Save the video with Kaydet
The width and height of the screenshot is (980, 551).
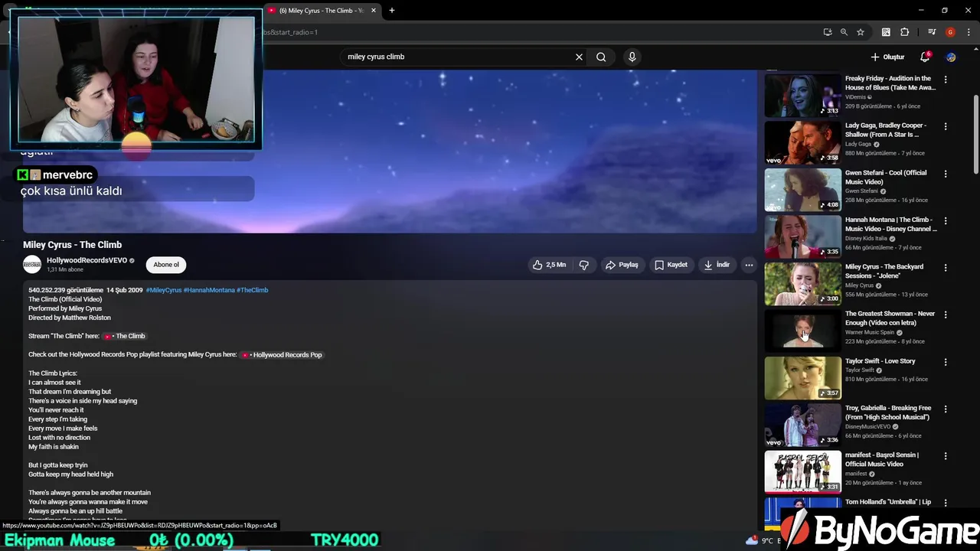[x=671, y=265]
